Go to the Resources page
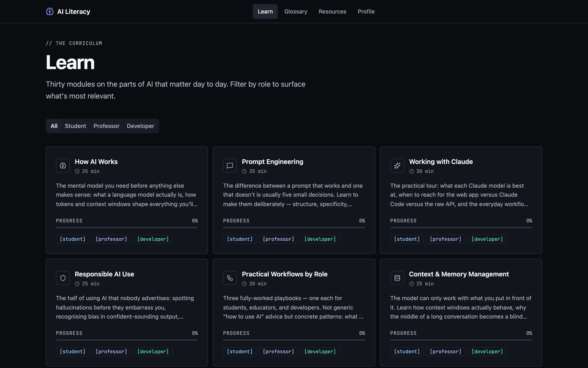This screenshot has width=588, height=368. pos(332,11)
